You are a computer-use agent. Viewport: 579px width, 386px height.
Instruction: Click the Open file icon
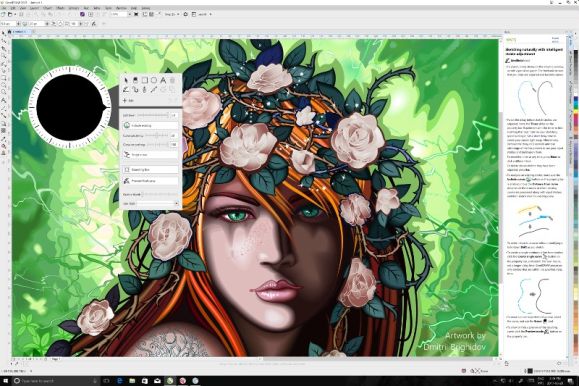click(x=10, y=14)
